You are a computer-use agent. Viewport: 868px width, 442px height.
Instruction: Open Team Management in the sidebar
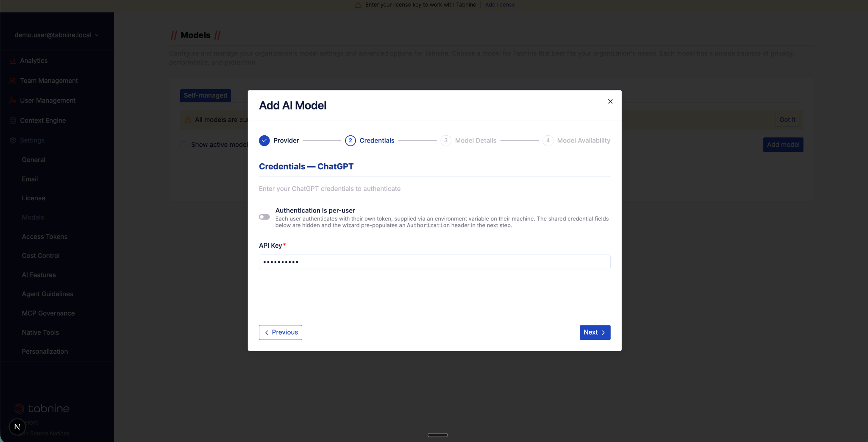point(49,81)
